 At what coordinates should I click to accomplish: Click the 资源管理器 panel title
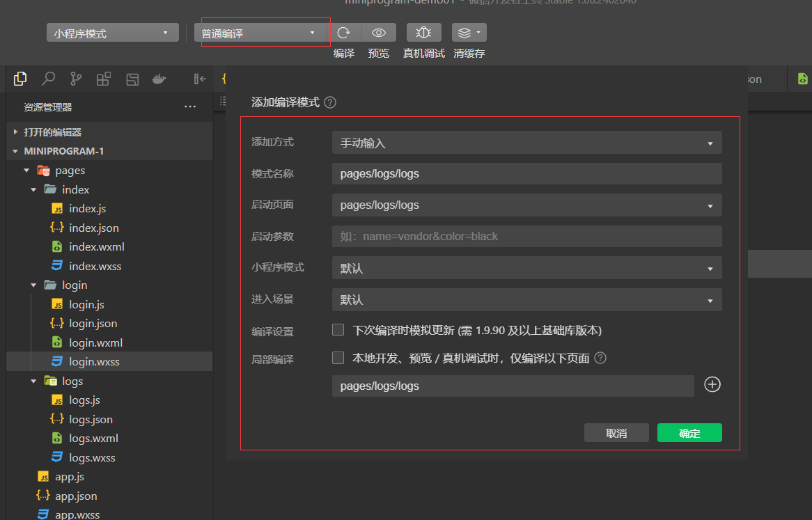(47, 107)
